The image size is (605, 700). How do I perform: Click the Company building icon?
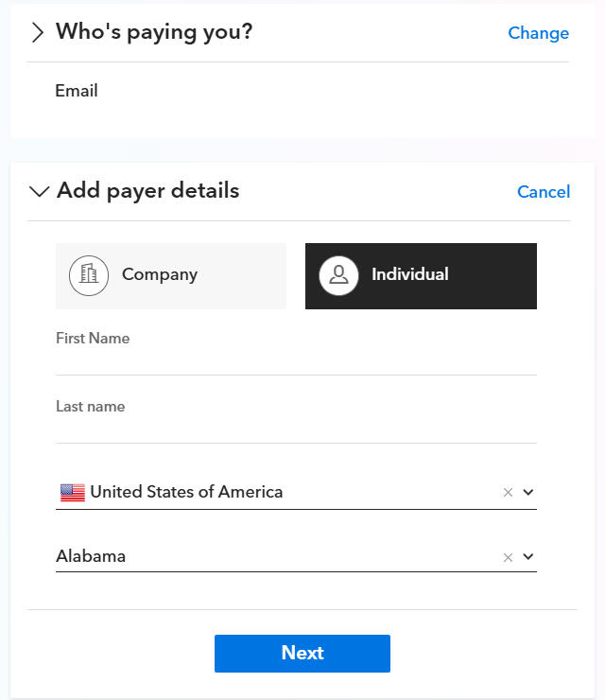coord(89,275)
